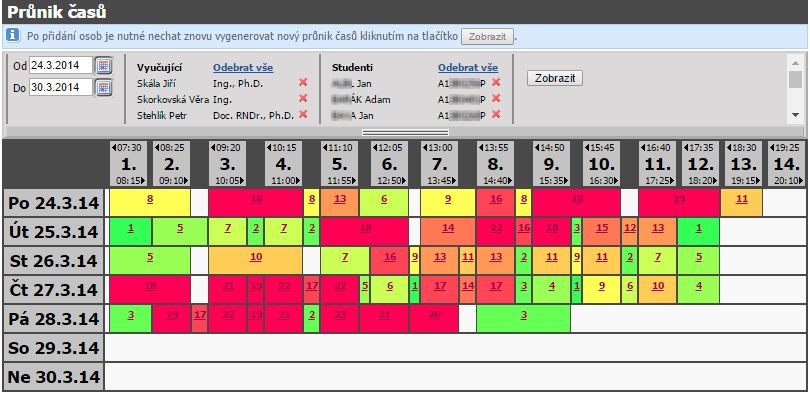
Task: Click the Do date field 30.3.2014
Action: click(61, 87)
